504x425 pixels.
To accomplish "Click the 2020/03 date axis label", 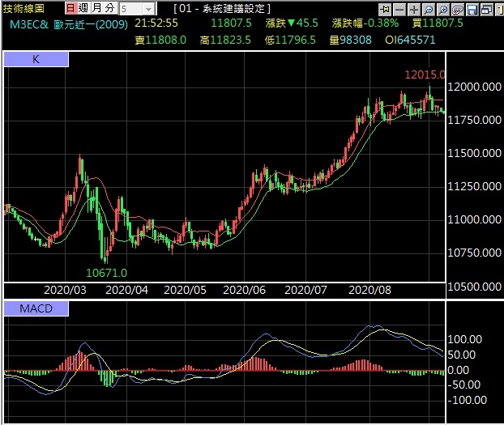I will [65, 290].
